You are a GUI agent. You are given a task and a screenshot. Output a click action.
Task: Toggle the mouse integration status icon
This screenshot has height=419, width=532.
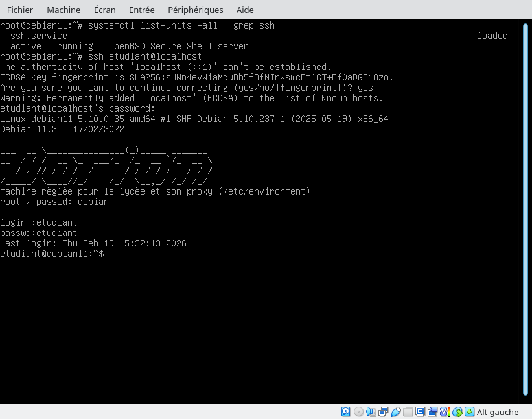[x=457, y=412]
